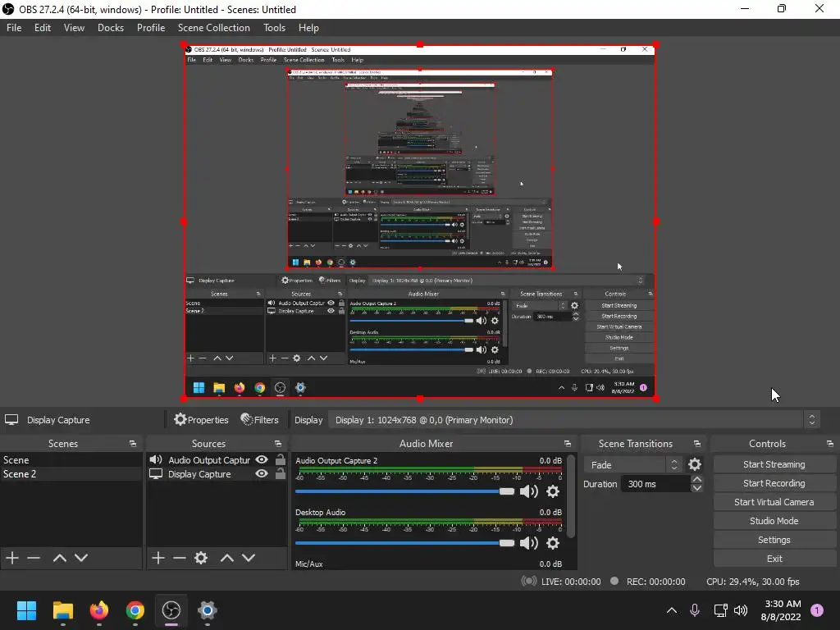This screenshot has height=630, width=840.
Task: Remove selected scene with minus icon
Action: (34, 558)
